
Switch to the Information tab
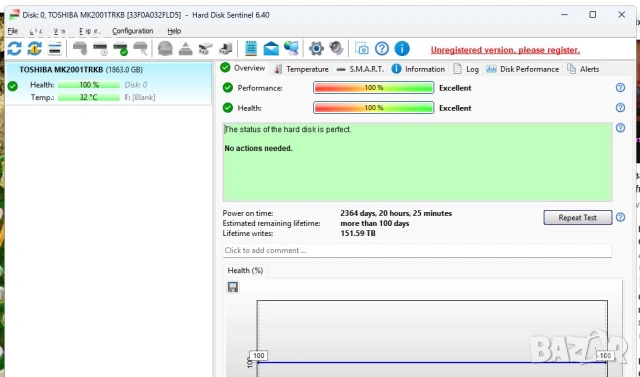point(418,69)
